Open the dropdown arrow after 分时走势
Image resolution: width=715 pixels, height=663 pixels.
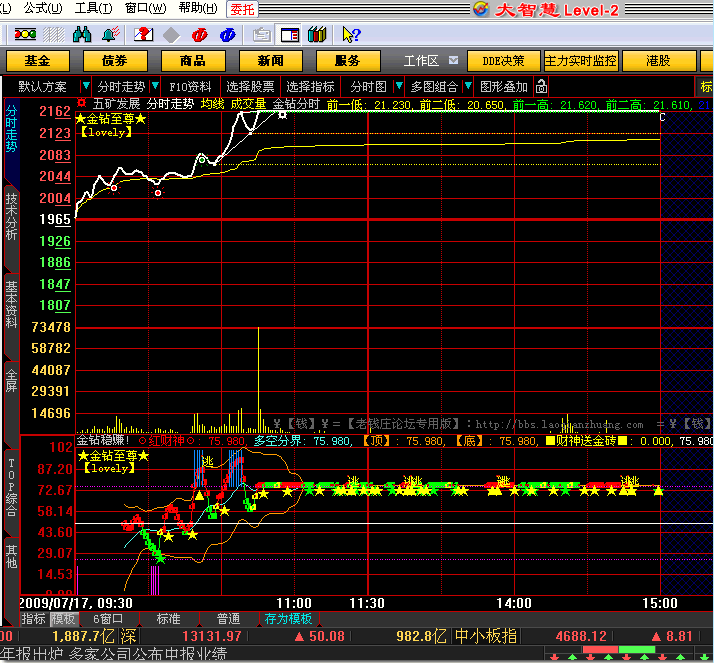(155, 87)
